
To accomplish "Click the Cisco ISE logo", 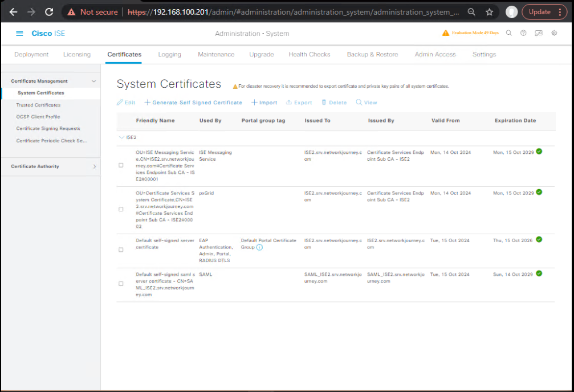I will [48, 34].
